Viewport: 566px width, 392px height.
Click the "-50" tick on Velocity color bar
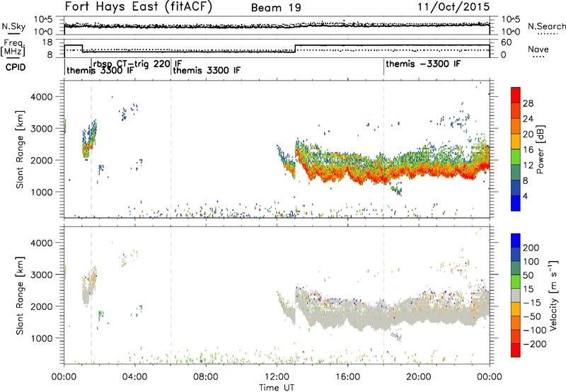[532, 316]
